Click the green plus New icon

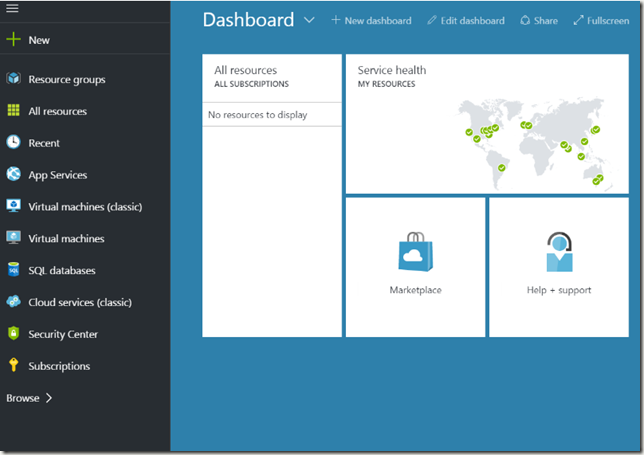point(13,39)
